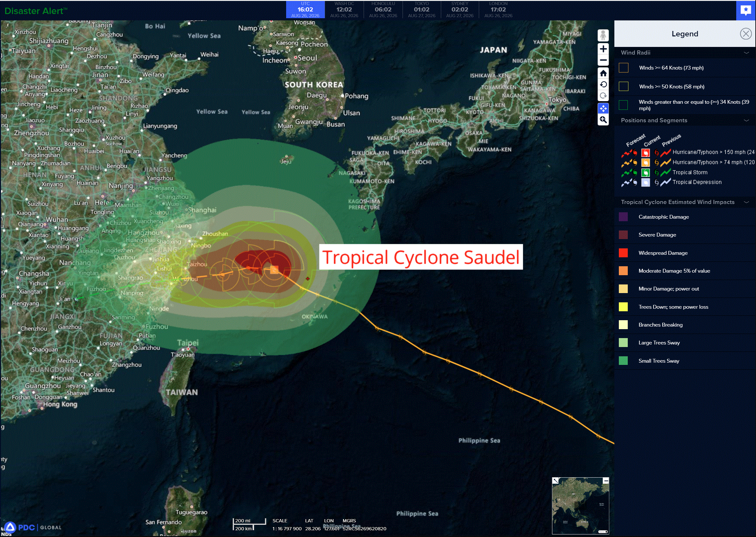This screenshot has height=537, width=756.
Task: Select the zoom-to-area magnifier tool
Action: click(x=603, y=120)
